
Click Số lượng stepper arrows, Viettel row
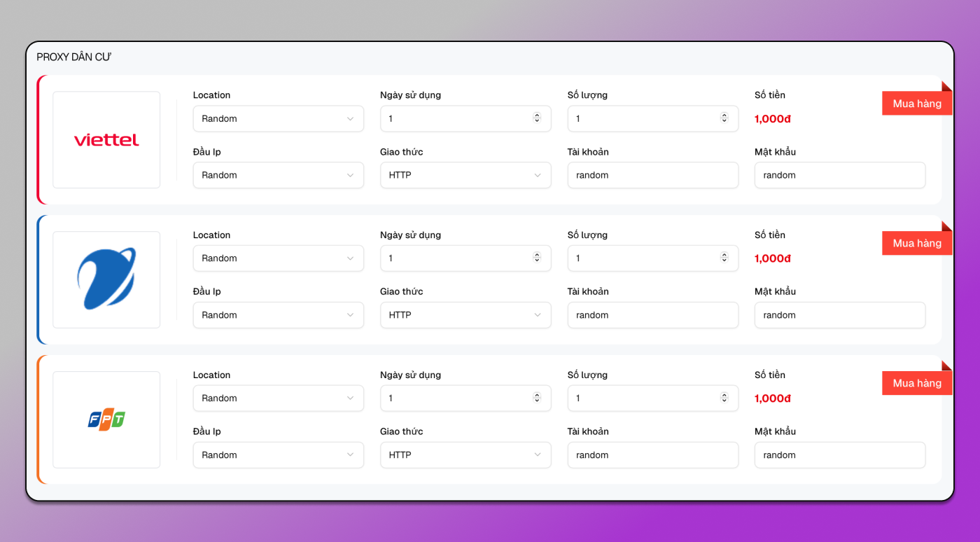pos(724,118)
